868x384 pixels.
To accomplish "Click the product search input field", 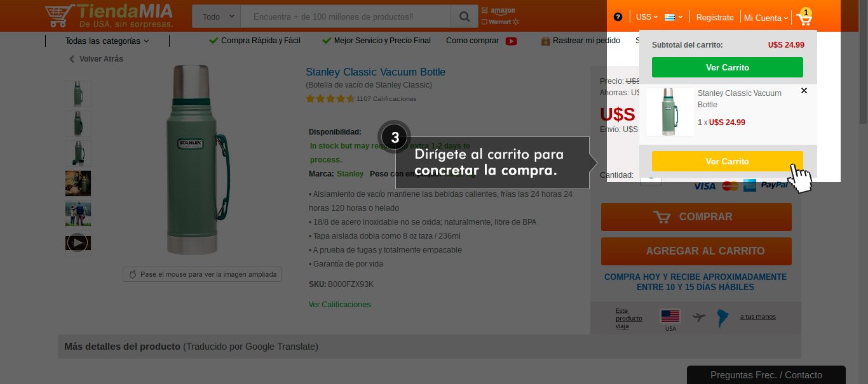I will click(x=346, y=17).
